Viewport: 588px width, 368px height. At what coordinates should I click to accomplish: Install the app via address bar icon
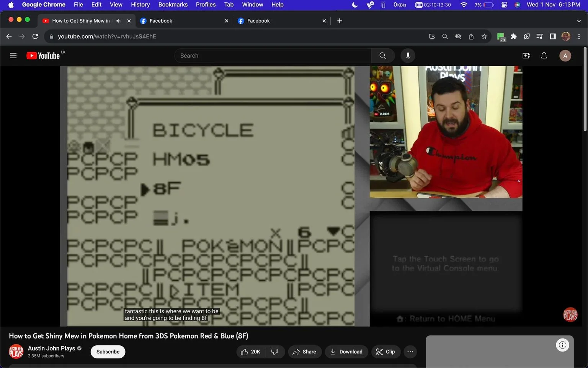point(432,36)
